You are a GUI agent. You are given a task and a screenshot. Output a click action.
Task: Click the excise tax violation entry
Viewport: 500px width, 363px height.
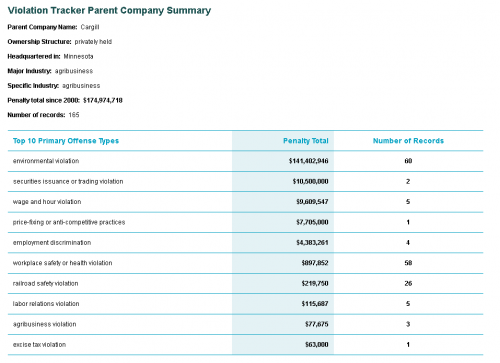(39, 344)
